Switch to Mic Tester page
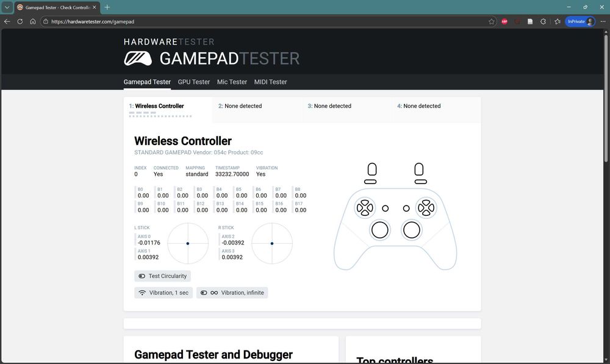This screenshot has height=364, width=610. point(232,82)
